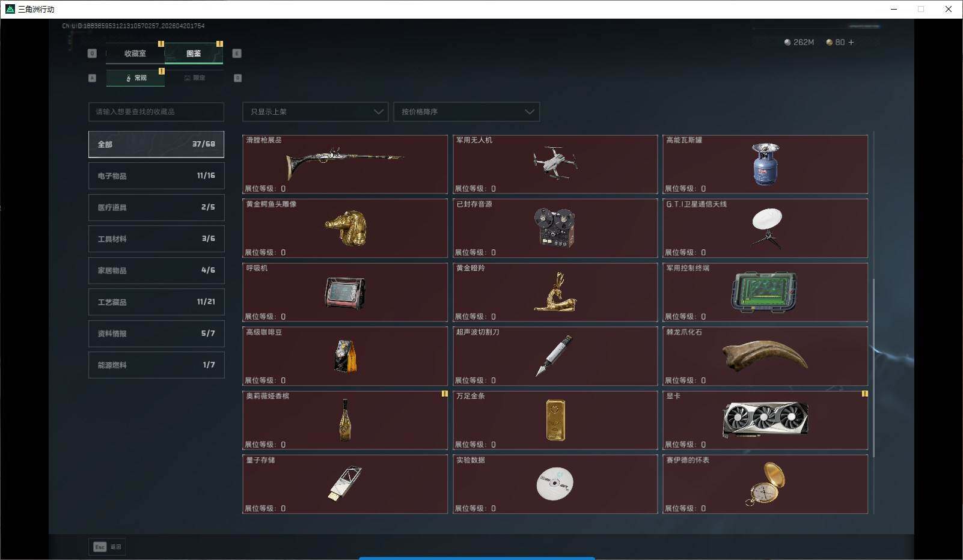Click the Esc 返回 back button
This screenshot has height=560, width=963.
point(108,547)
